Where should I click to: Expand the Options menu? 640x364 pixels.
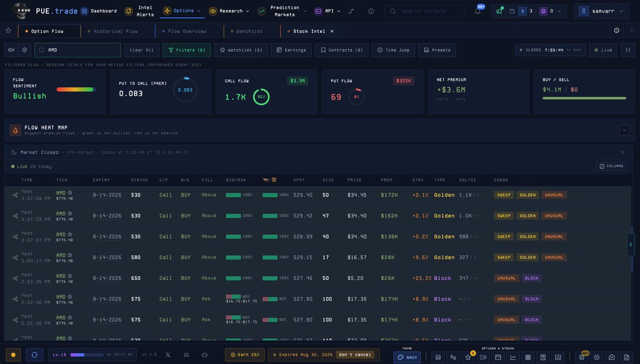[182, 11]
